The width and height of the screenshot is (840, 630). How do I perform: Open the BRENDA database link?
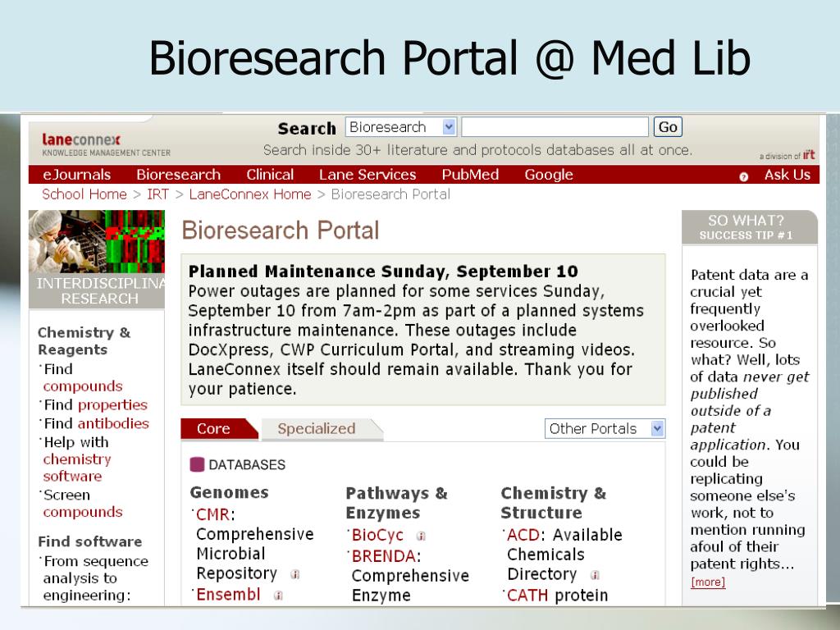coord(384,557)
